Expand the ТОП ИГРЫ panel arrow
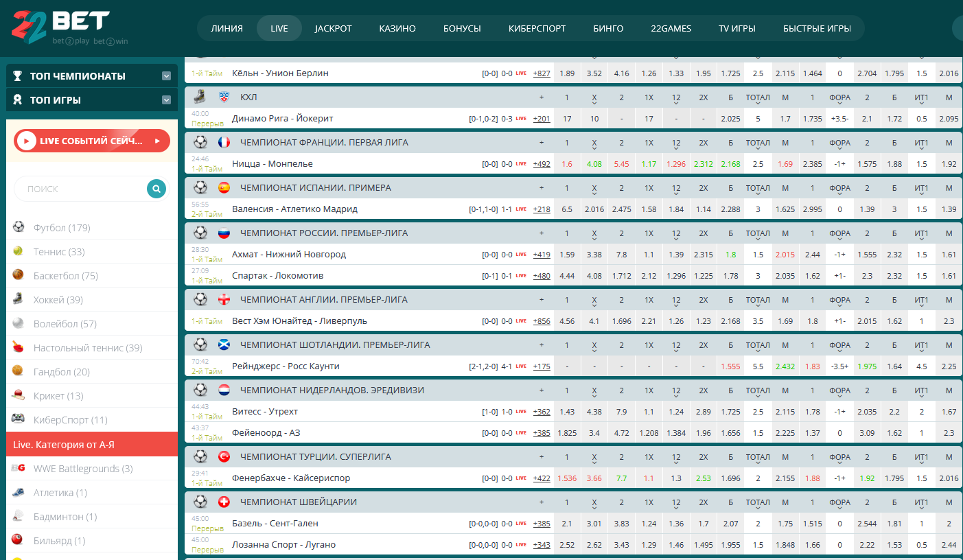This screenshot has width=963, height=560. pyautogui.click(x=166, y=100)
